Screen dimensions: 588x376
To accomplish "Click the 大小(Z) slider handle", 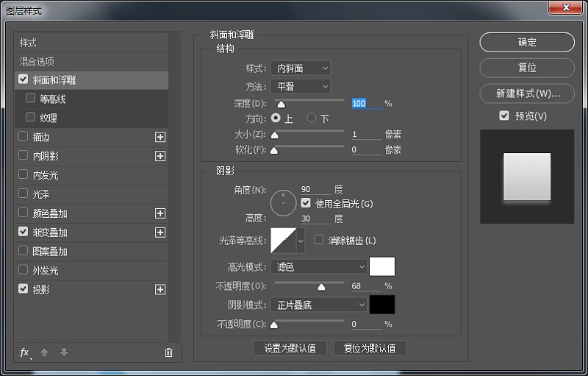I will (x=275, y=135).
